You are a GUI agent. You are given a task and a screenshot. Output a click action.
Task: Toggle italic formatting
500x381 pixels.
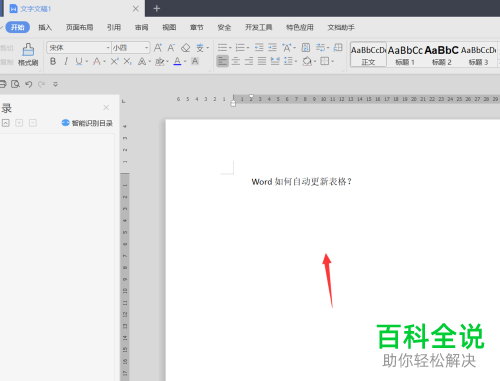66,61
